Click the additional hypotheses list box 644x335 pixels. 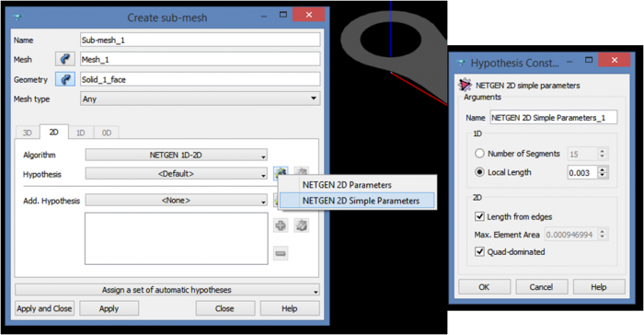pos(177,238)
